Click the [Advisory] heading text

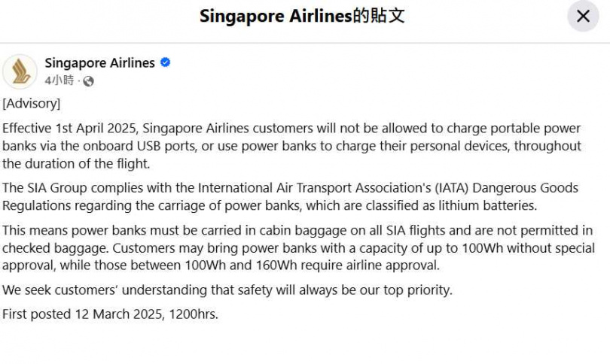point(32,103)
